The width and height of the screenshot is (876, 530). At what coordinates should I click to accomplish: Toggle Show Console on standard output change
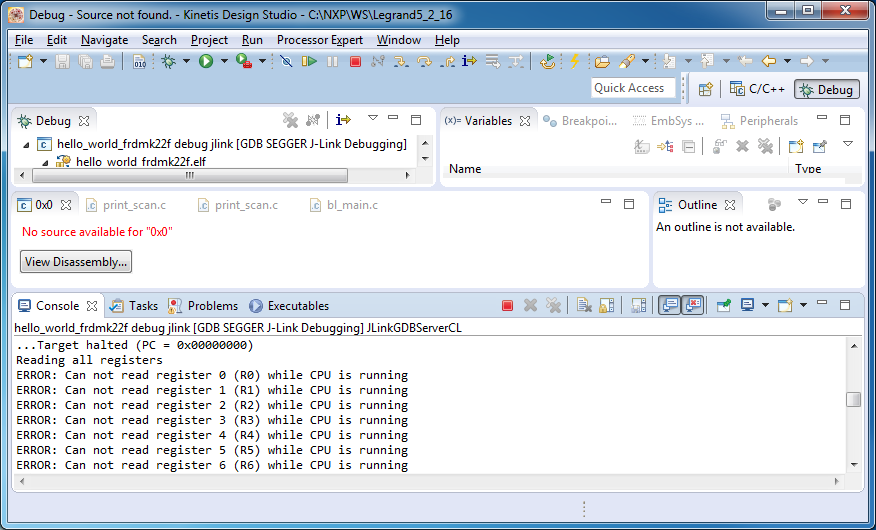point(669,305)
